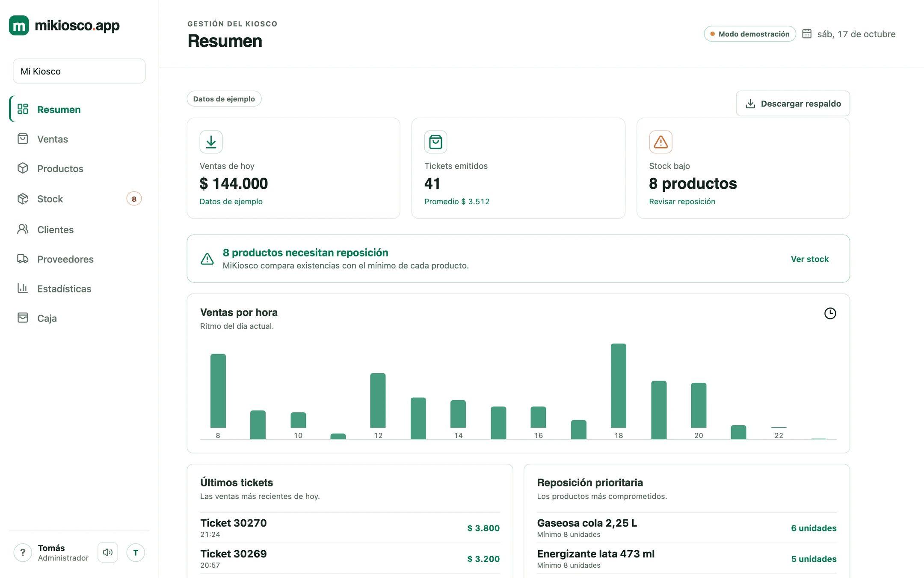Click the Estadísticas bar chart icon

tap(23, 288)
